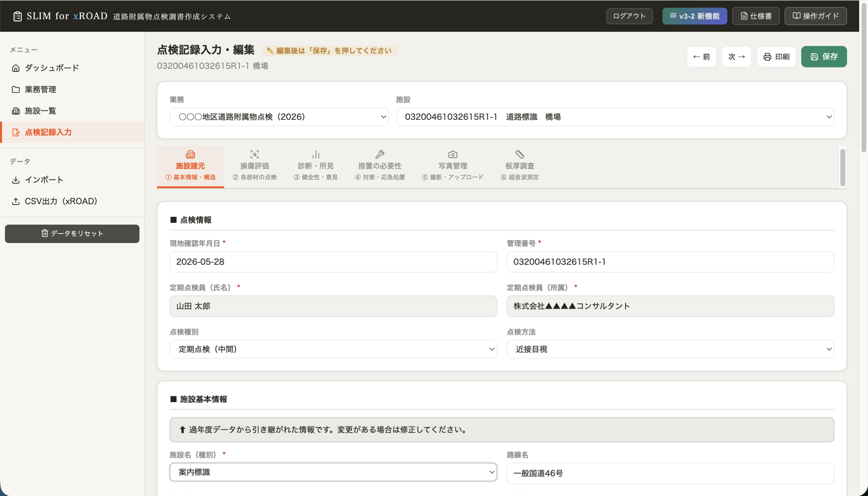868x496 pixels.
Task: Open the 措置の必要性 tab
Action: 380,166
